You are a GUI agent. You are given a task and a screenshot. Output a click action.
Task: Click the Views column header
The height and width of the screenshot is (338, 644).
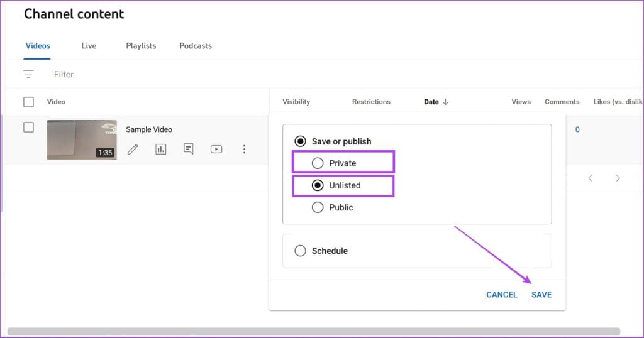point(521,102)
